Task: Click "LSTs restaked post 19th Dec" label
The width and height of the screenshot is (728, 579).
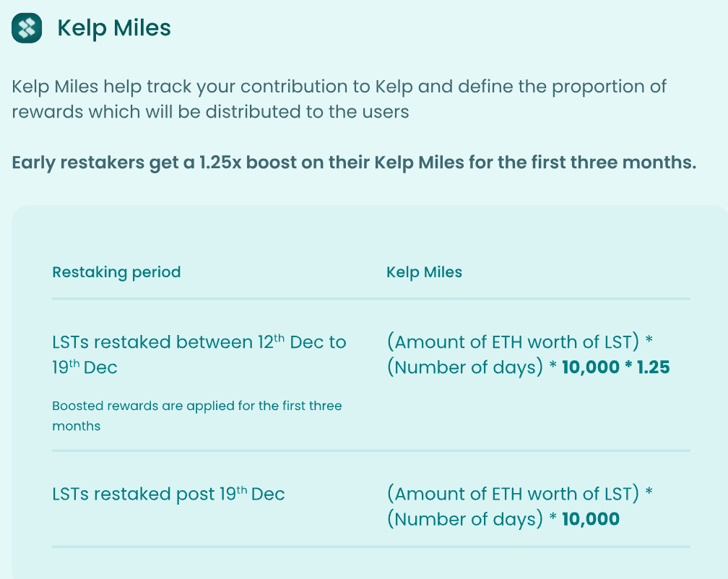Action: [168, 495]
